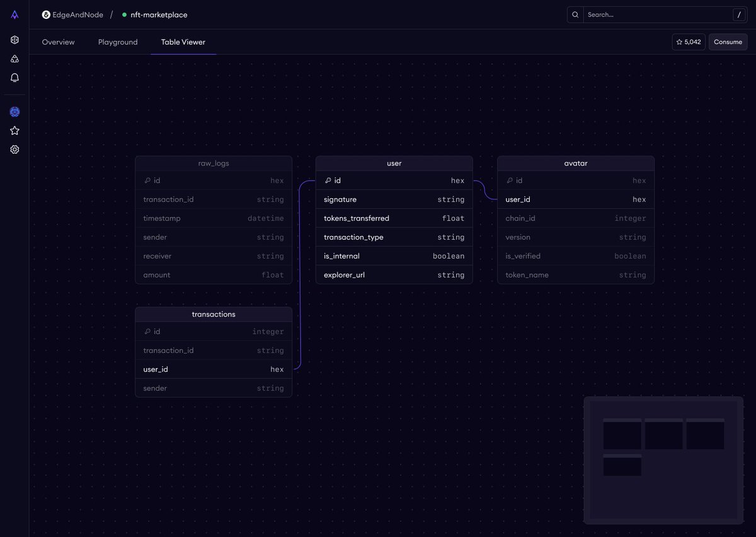Switch to the Playground tab

[118, 42]
